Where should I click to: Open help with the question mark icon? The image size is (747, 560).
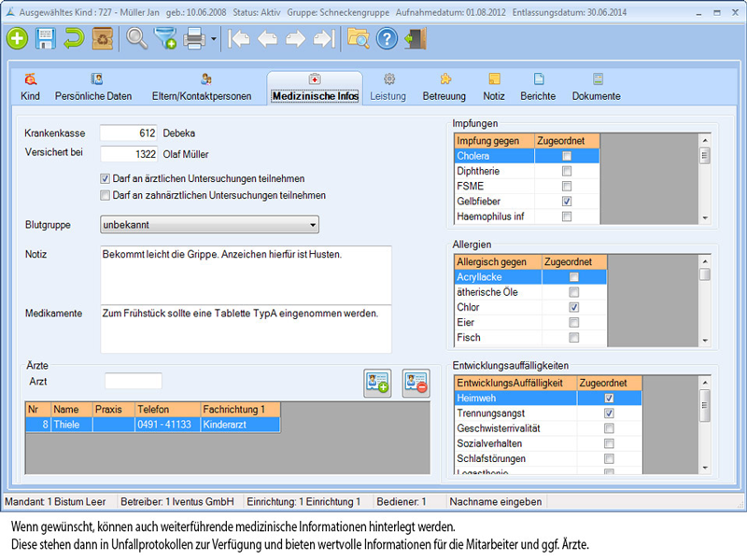point(387,38)
